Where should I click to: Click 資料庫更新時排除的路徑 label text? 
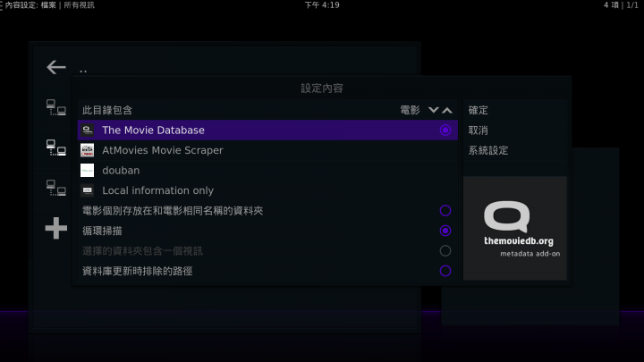137,271
